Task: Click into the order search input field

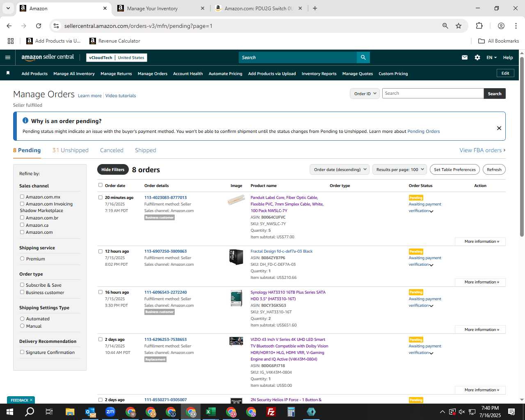Action: pyautogui.click(x=433, y=94)
